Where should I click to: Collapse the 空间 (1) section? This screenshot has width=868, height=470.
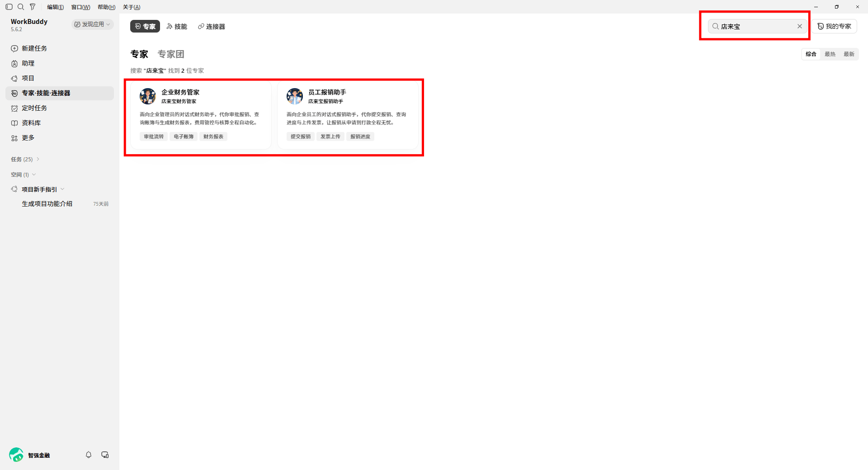[24, 174]
